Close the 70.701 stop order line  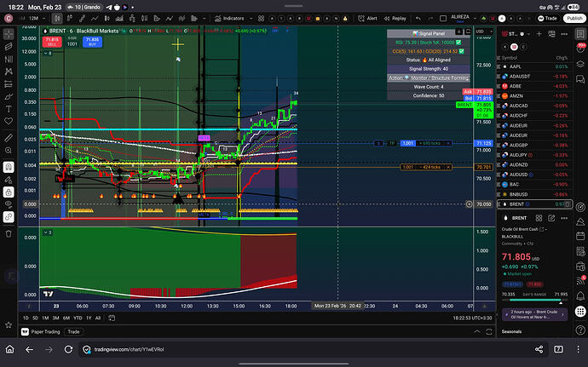click(x=448, y=167)
